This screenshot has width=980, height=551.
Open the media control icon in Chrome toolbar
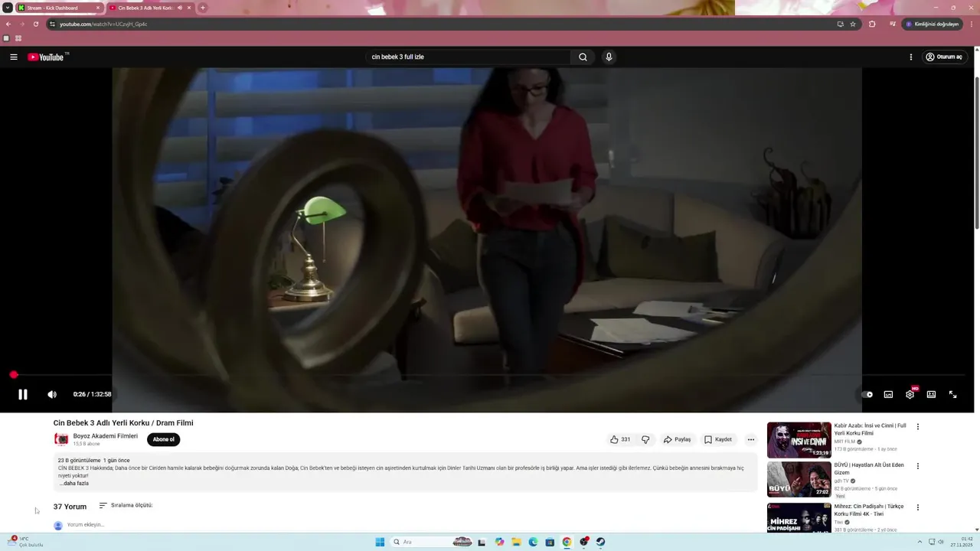pyautogui.click(x=892, y=24)
